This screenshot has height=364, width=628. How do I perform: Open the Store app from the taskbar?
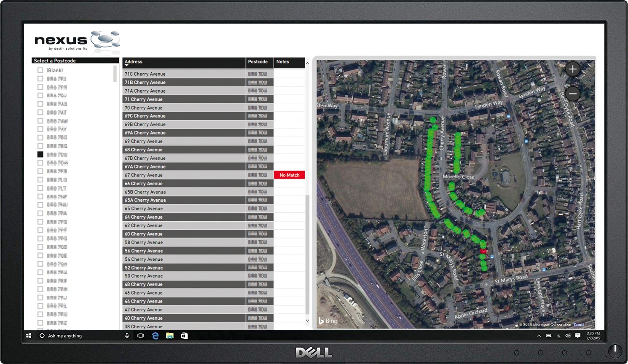(x=184, y=336)
